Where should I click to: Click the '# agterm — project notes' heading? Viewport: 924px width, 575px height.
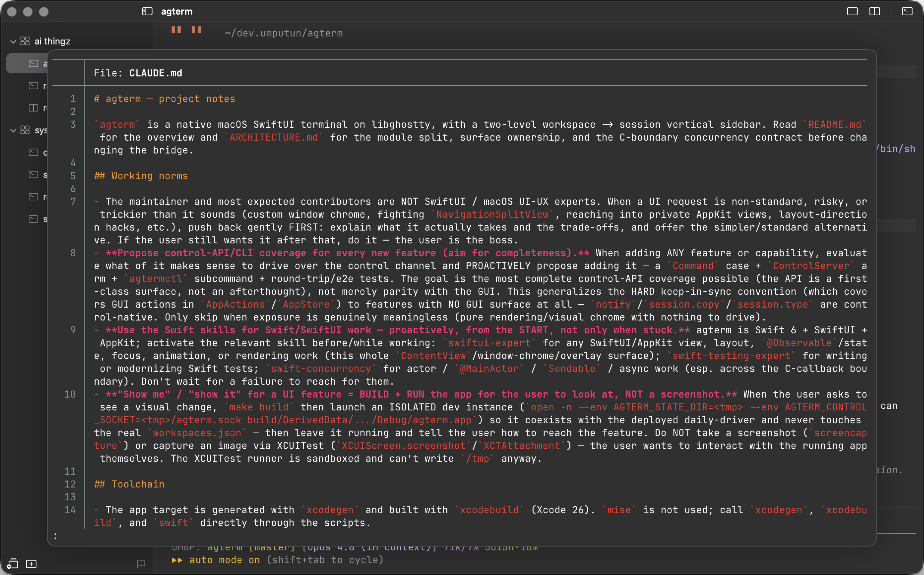click(x=165, y=99)
